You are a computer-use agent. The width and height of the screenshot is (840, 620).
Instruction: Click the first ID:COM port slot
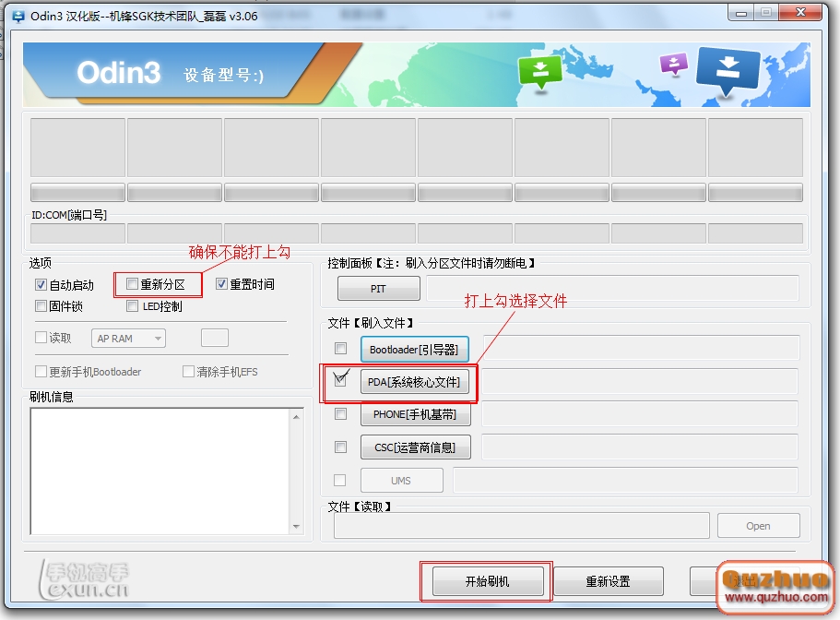(x=77, y=233)
